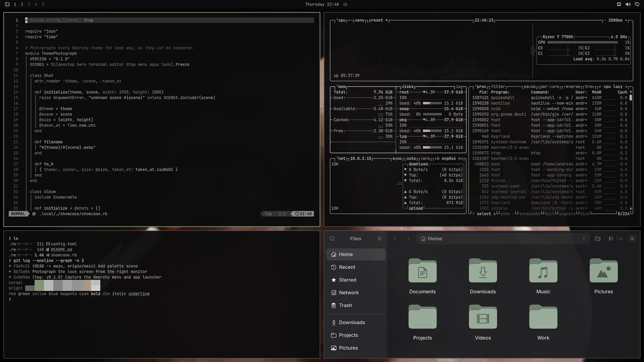Click the search everywhere camera-folder icon in Files
This screenshot has width=644, height=362.
598,239
